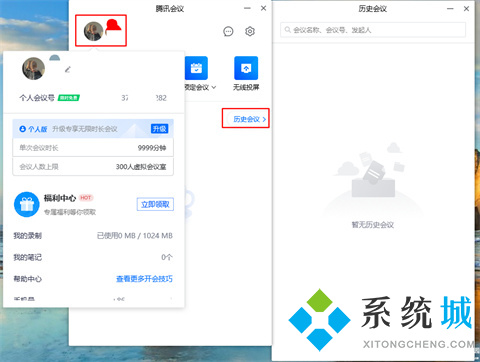Expand the scheduled meeting dropdown arrow

point(214,87)
